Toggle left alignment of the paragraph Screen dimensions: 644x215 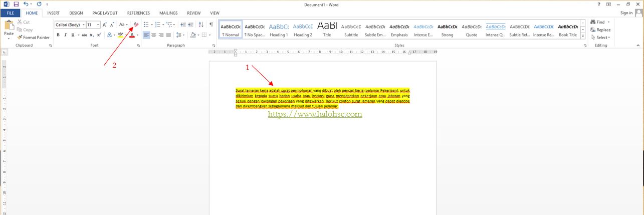tap(146, 35)
